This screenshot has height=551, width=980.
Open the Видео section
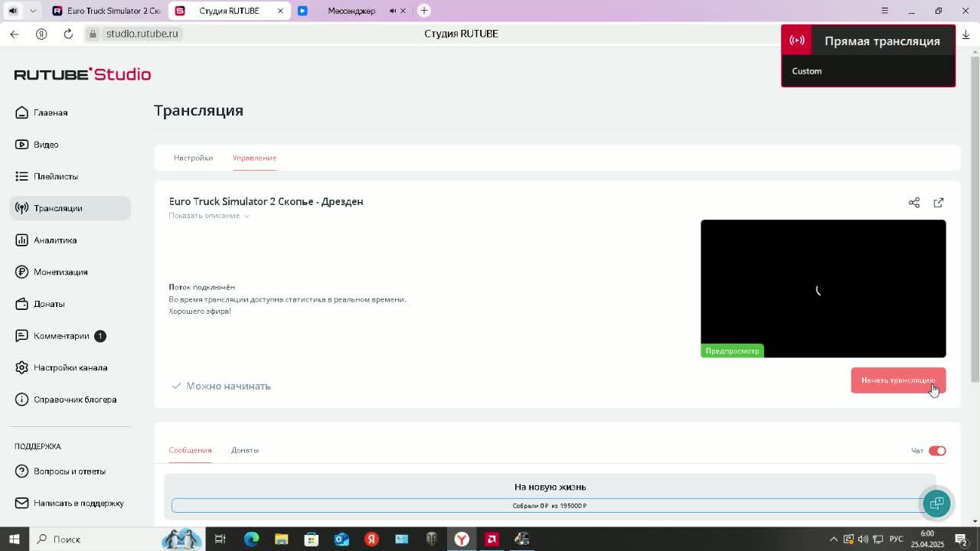tap(37, 145)
